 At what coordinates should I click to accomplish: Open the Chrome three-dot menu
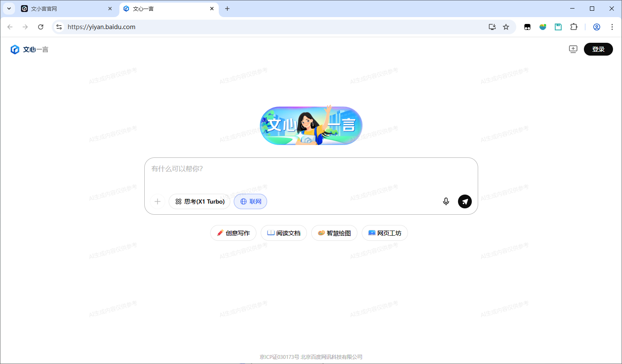click(x=612, y=27)
